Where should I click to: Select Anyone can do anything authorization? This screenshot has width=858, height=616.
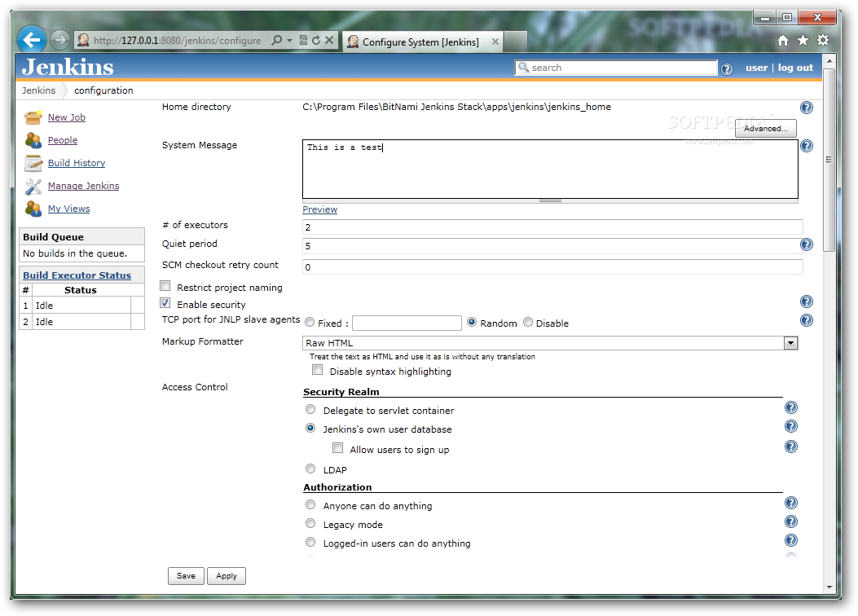pyautogui.click(x=310, y=504)
